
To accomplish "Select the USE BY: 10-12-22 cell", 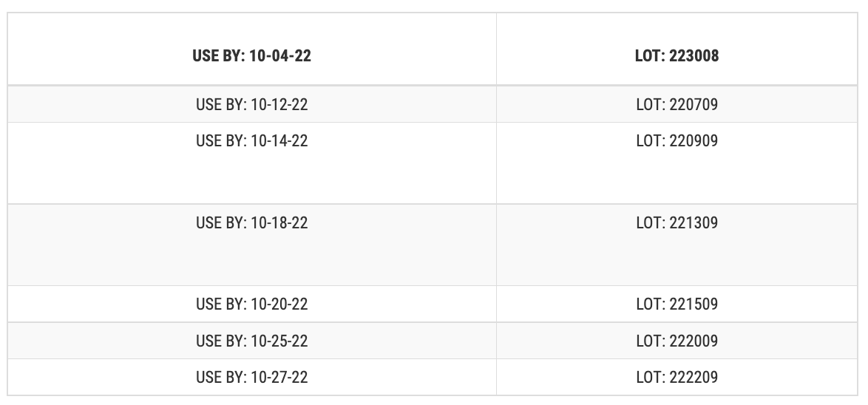I will pos(252,104).
